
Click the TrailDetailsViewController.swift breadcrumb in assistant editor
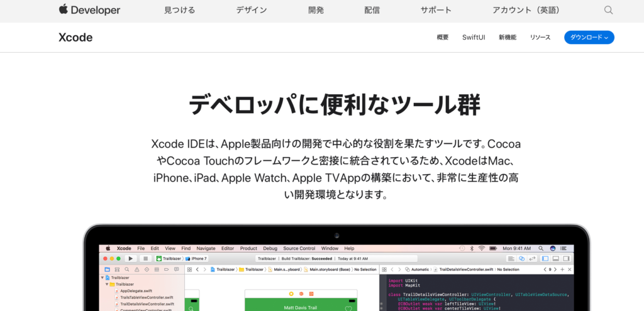pyautogui.click(x=466, y=270)
